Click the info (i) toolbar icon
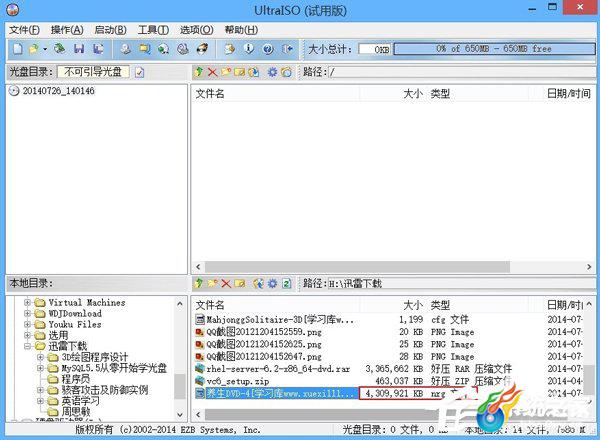 [249, 49]
